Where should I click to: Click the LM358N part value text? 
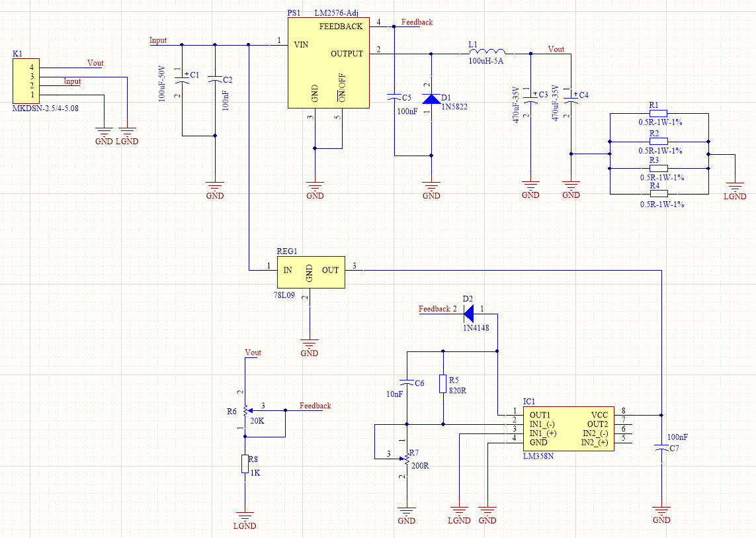tap(538, 456)
